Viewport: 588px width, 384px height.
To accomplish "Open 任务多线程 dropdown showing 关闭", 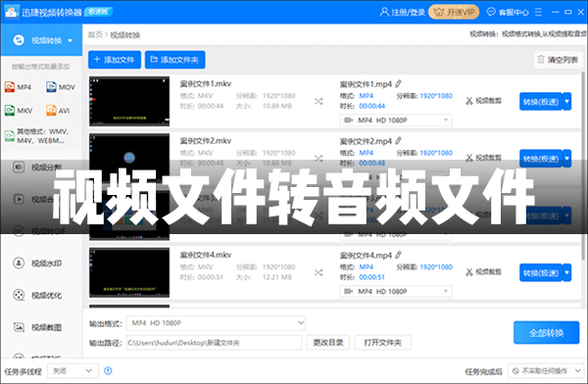I will [73, 371].
